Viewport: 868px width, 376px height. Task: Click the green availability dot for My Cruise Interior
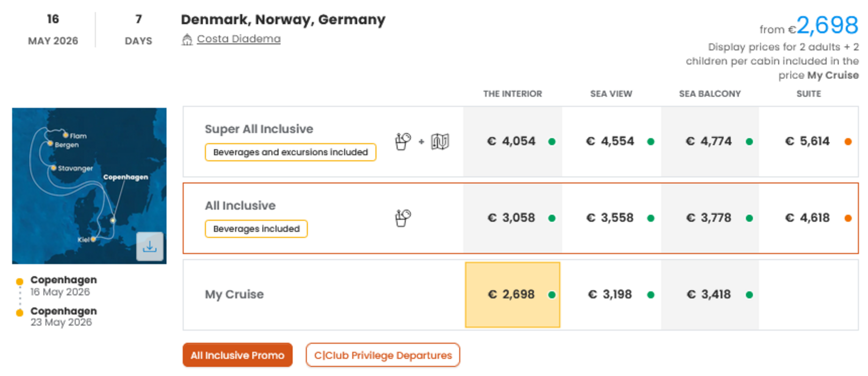pos(552,295)
